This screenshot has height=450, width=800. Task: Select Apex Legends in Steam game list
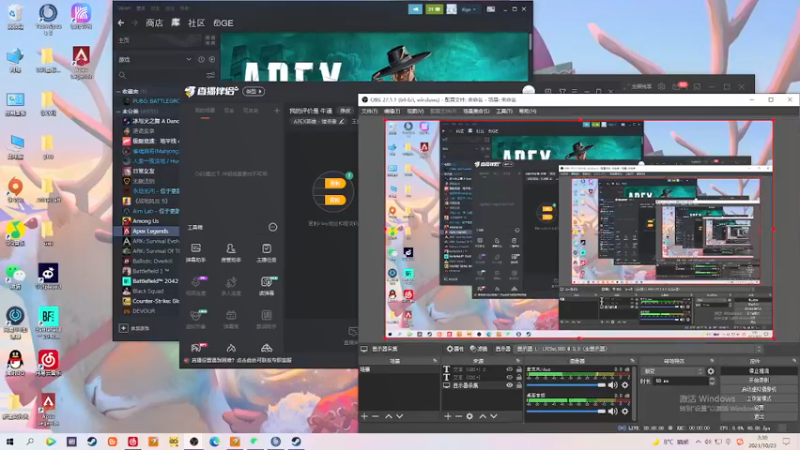point(149,231)
